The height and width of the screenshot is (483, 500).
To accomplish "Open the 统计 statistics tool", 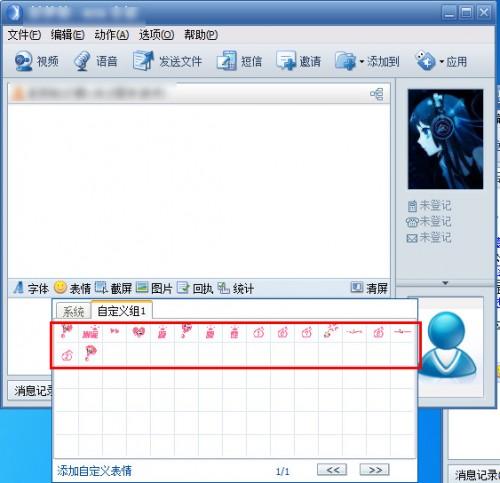I will 235,288.
